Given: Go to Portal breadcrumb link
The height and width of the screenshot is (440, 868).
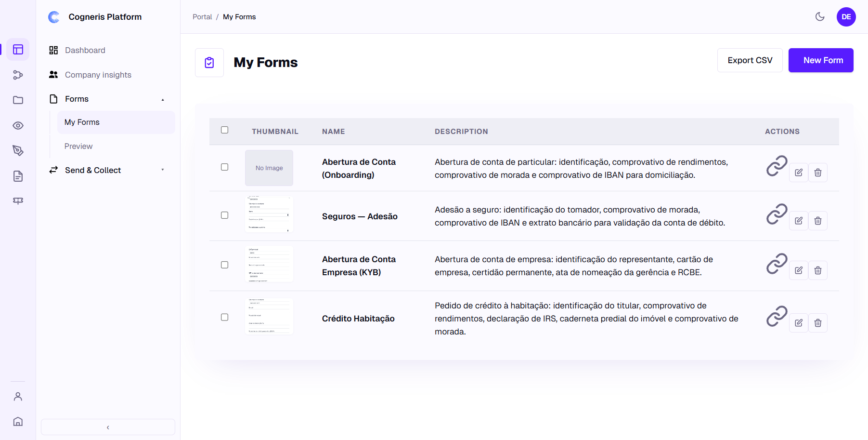Looking at the screenshot, I should pyautogui.click(x=202, y=17).
